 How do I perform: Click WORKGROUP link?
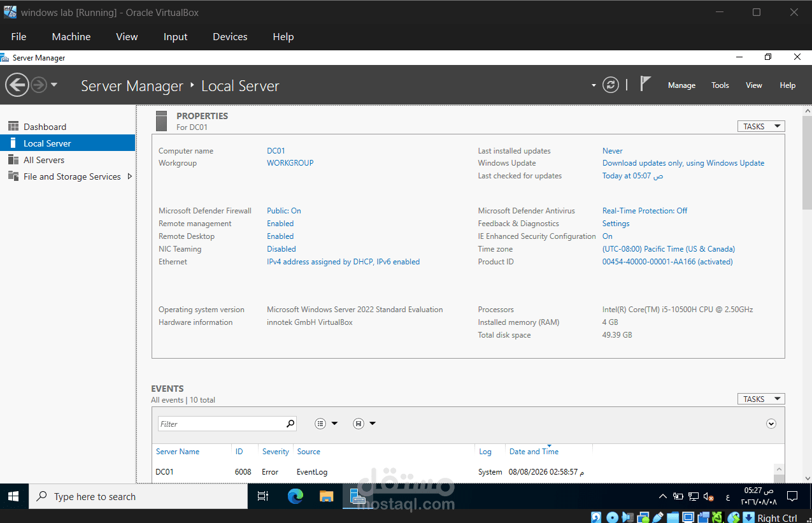click(290, 163)
